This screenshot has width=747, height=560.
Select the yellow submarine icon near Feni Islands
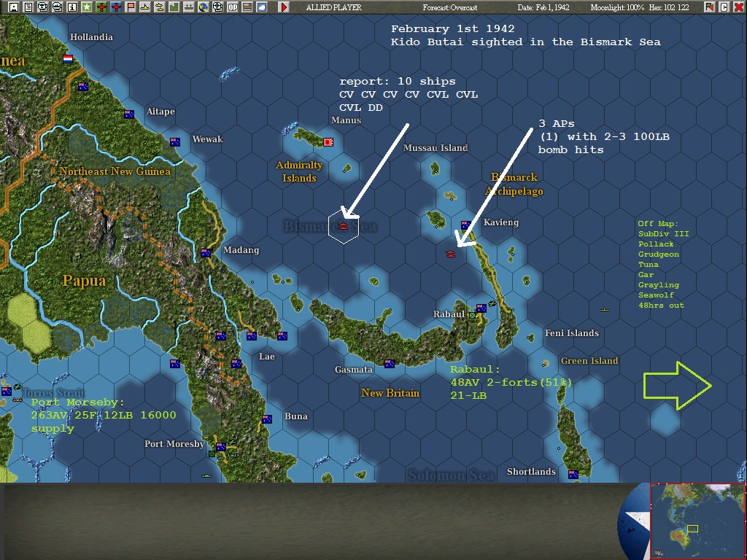605,309
